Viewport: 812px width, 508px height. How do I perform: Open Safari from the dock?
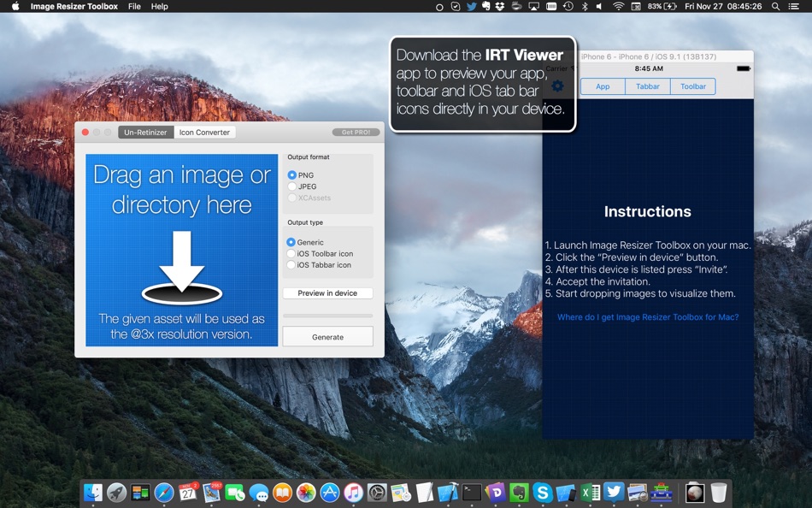click(x=164, y=493)
